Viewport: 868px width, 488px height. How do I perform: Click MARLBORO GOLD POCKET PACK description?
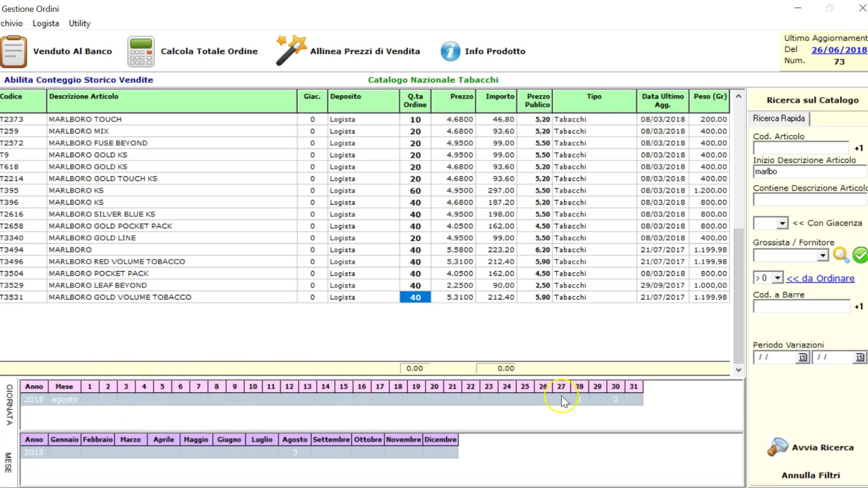pyautogui.click(x=110, y=226)
